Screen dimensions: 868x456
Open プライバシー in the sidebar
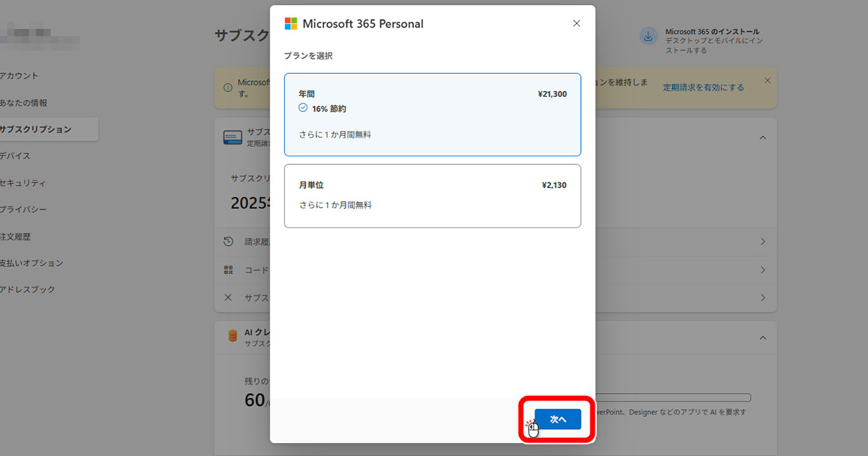point(23,210)
